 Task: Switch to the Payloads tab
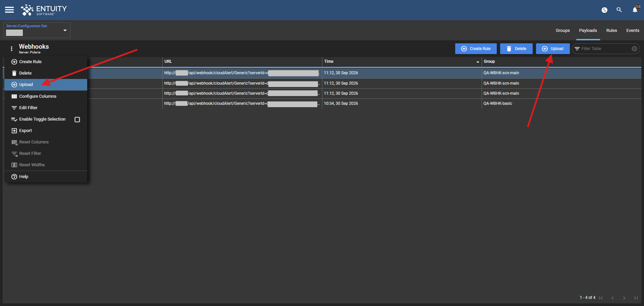[588, 31]
